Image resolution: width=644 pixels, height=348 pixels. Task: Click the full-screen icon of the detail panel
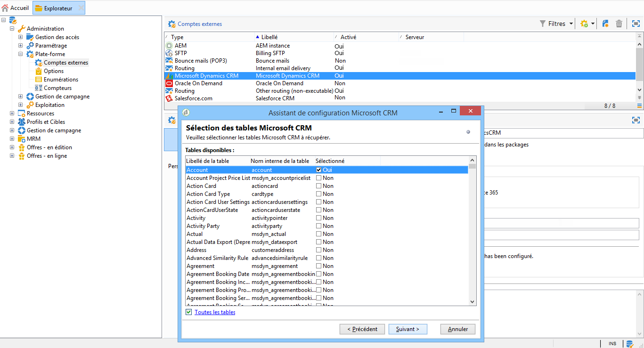click(636, 120)
